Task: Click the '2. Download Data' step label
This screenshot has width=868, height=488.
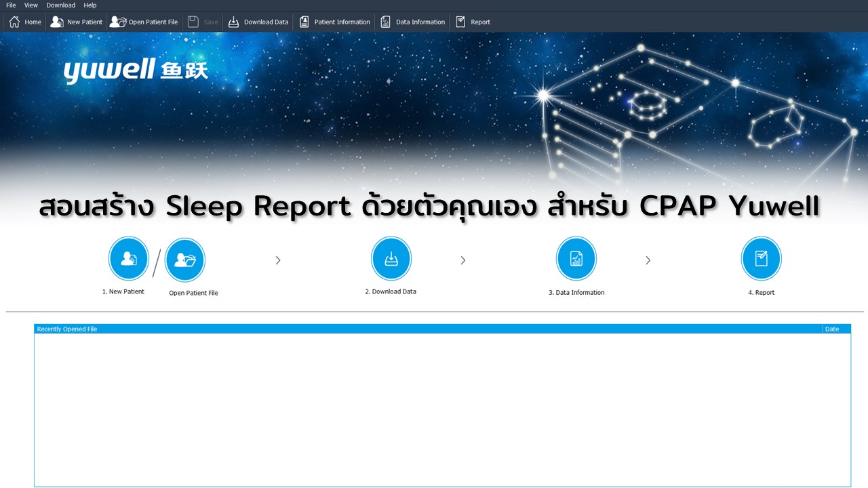Action: tap(391, 291)
